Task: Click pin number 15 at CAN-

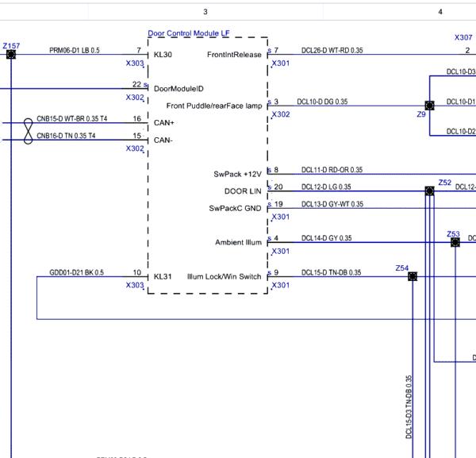Action: (137, 136)
